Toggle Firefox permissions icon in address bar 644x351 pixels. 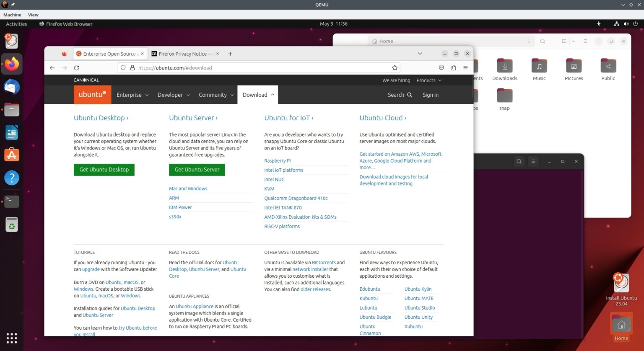click(x=132, y=67)
